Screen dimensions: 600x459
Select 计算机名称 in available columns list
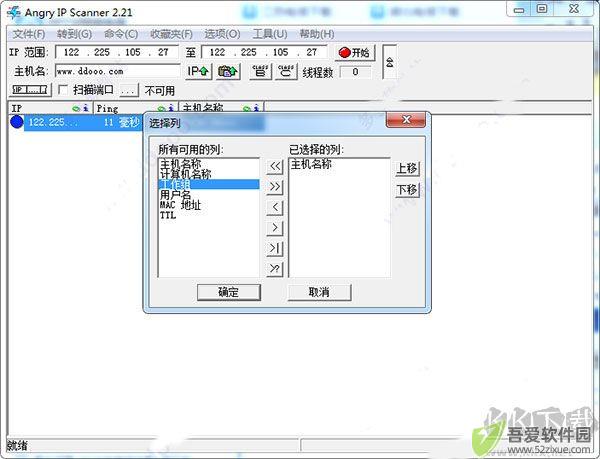209,174
